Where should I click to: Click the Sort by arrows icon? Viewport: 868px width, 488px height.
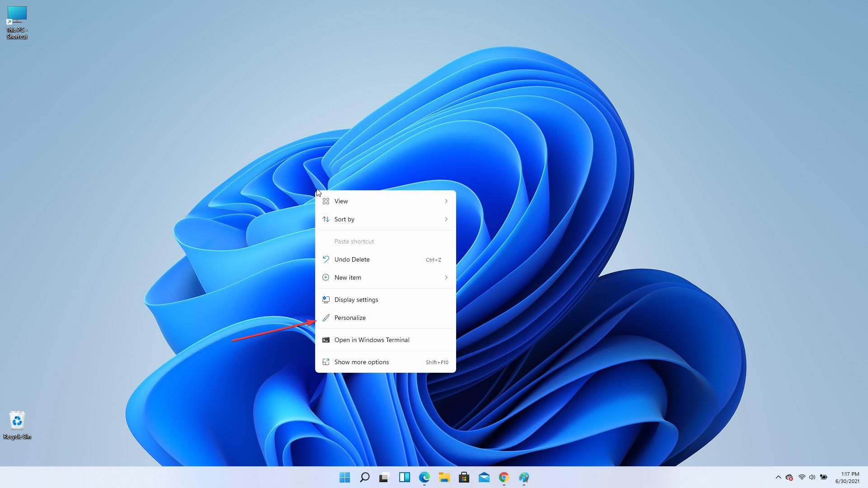pos(325,219)
